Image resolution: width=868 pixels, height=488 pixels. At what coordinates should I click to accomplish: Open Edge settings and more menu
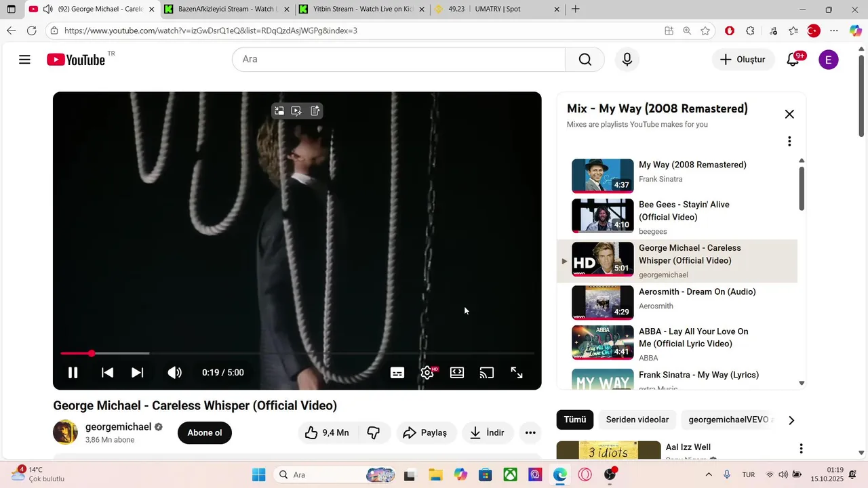coord(834,30)
